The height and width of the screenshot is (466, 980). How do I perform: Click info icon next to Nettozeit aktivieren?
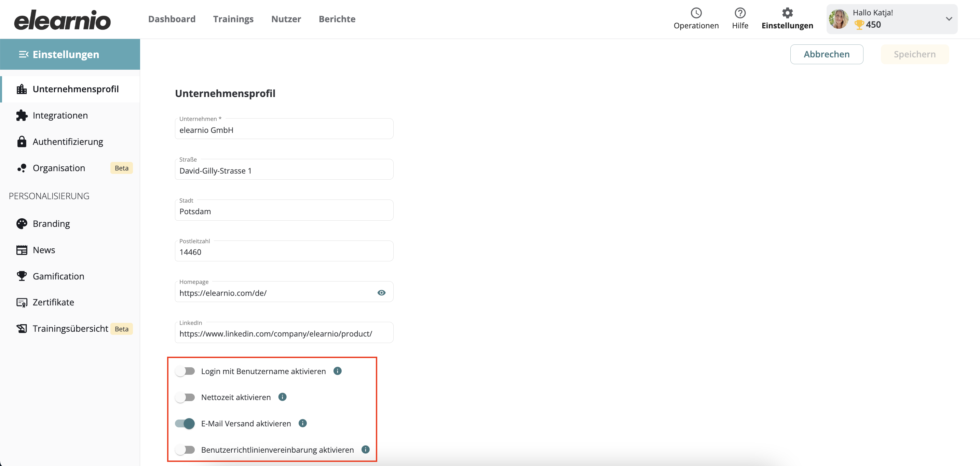point(282,397)
